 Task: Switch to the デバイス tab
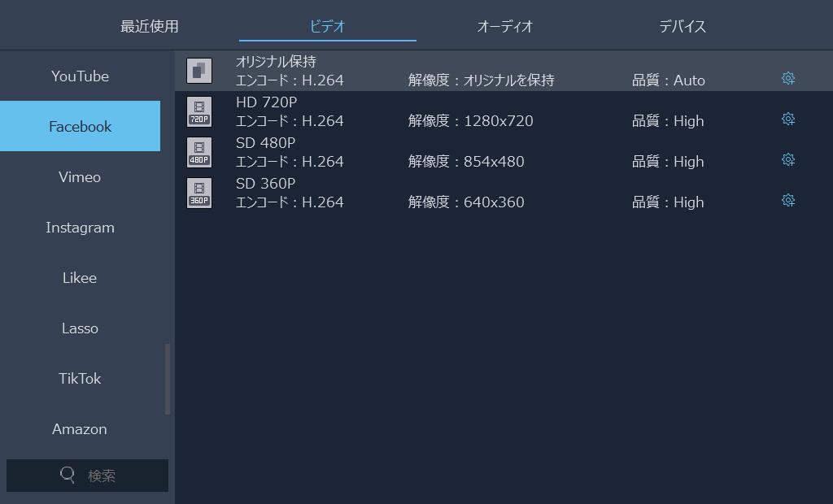pos(683,26)
